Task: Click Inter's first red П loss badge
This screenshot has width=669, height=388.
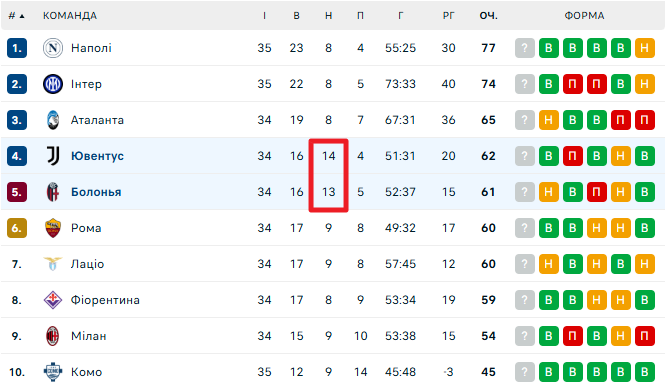Action: coord(573,84)
